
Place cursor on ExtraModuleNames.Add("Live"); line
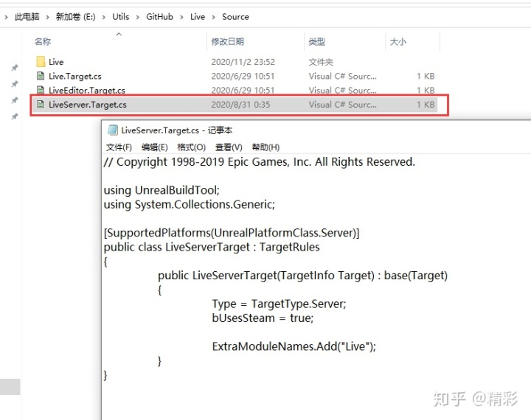click(294, 346)
